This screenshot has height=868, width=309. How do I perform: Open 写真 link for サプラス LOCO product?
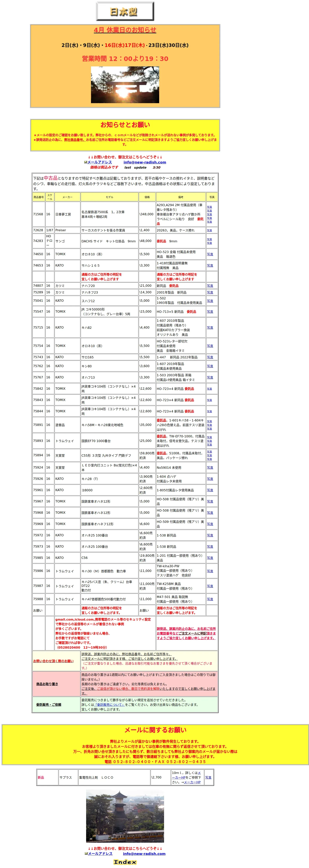point(208,777)
